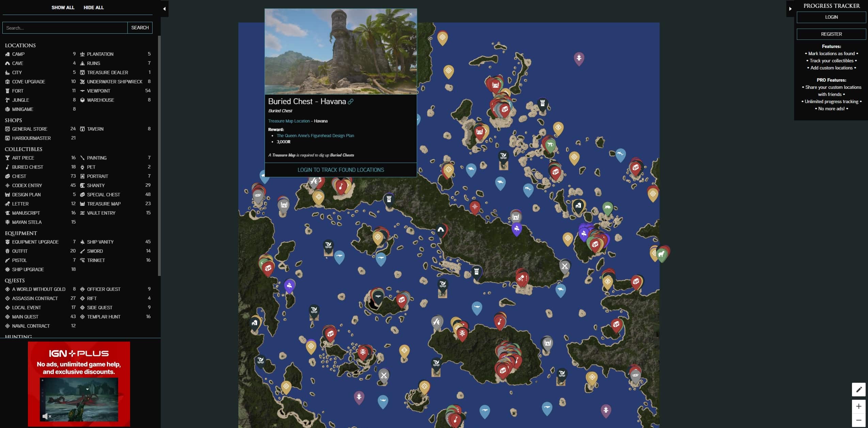Screen dimensions: 868x428
Task: Toggle TEMPLAR HUNT quests filter
Action: pos(115,317)
